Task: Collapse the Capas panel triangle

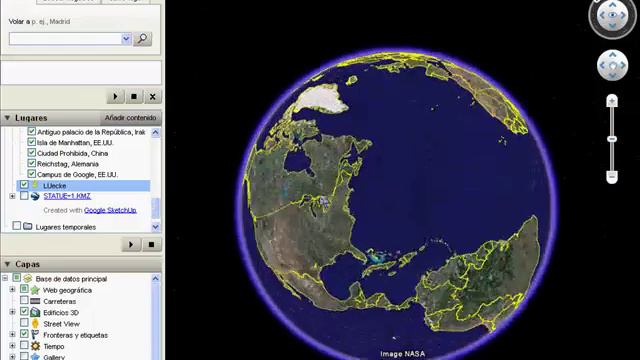Action: click(7, 264)
